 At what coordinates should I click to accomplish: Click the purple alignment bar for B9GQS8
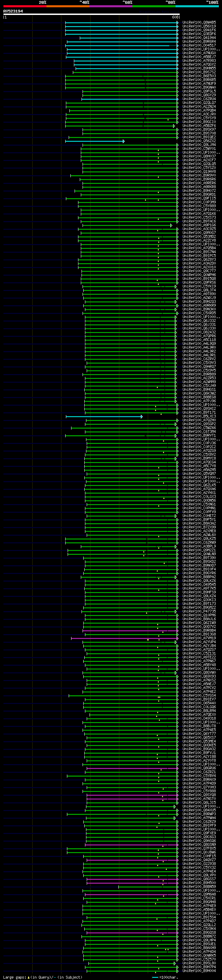click(x=133, y=933)
